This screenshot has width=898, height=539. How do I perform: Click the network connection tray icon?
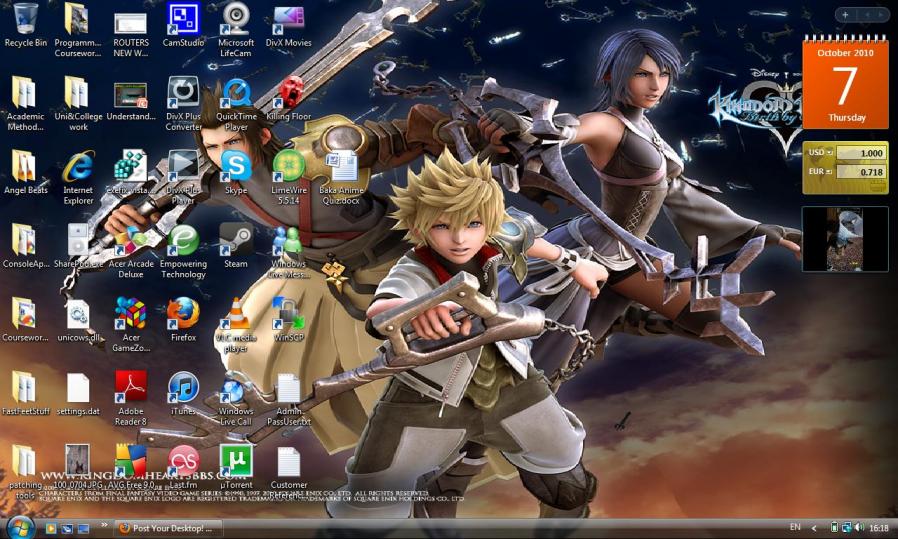pyautogui.click(x=846, y=528)
